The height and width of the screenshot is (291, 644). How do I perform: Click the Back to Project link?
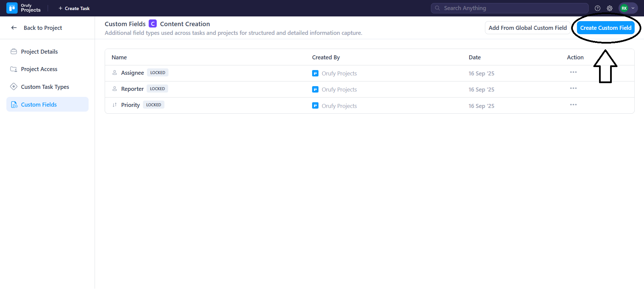[x=43, y=28]
